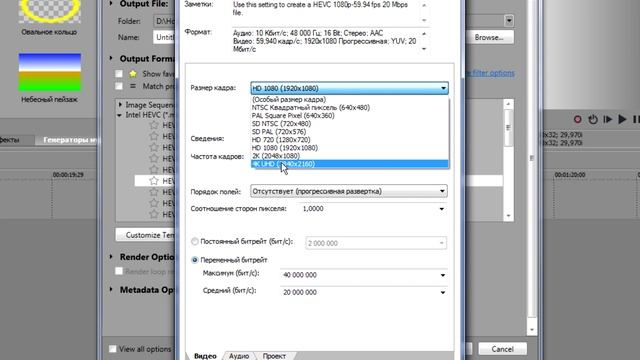
Task: Select the Овальное кольцо preset thumbnail
Action: [x=49, y=11]
